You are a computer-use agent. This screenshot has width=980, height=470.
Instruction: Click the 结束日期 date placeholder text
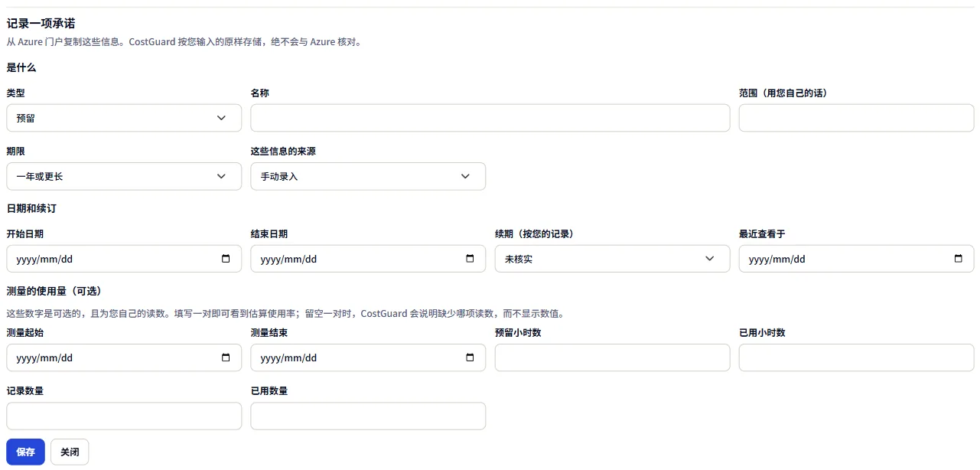[288, 259]
